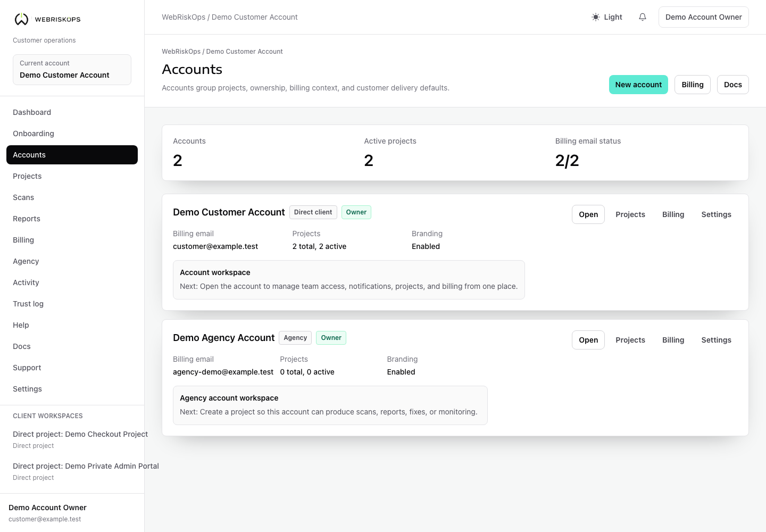Open Scans in sidebar
The image size is (766, 532).
click(72, 197)
